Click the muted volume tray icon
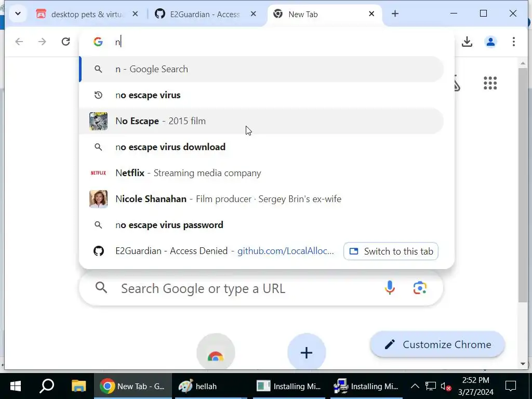532x399 pixels. tap(445, 386)
